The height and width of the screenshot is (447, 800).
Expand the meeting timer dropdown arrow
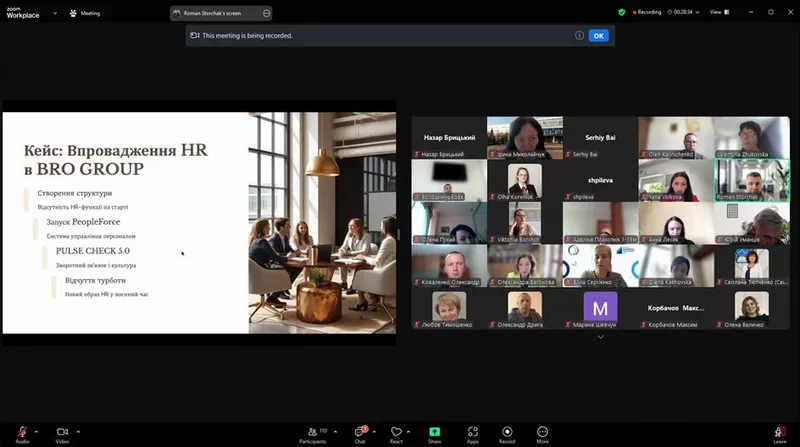click(x=697, y=12)
